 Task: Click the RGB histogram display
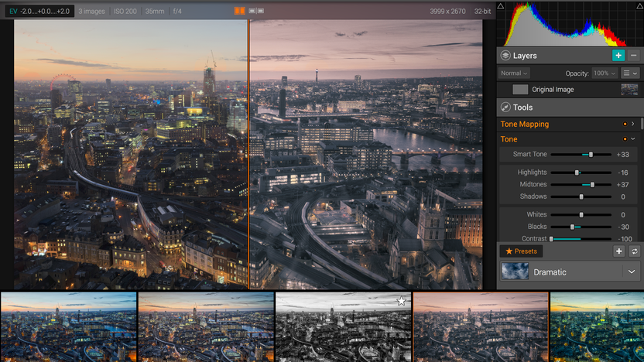[570, 24]
